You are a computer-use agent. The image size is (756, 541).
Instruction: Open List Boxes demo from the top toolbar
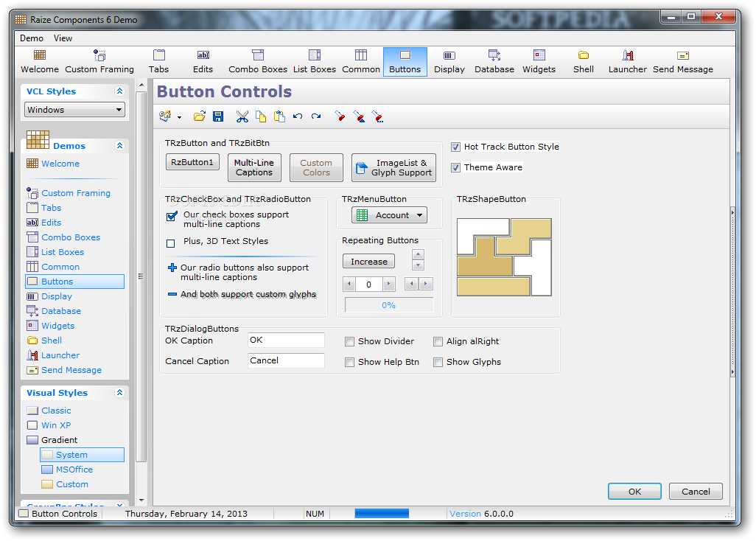point(315,62)
